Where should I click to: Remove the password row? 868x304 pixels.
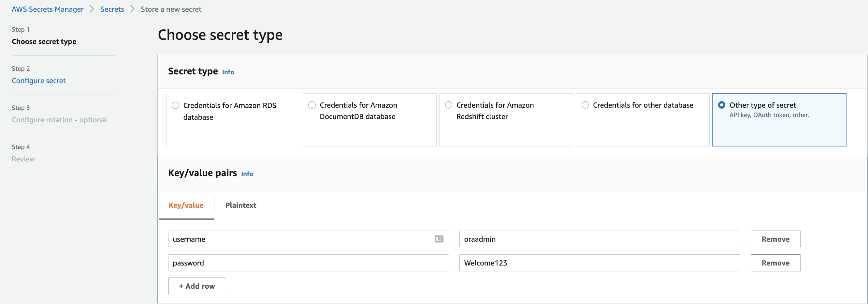[x=775, y=263]
